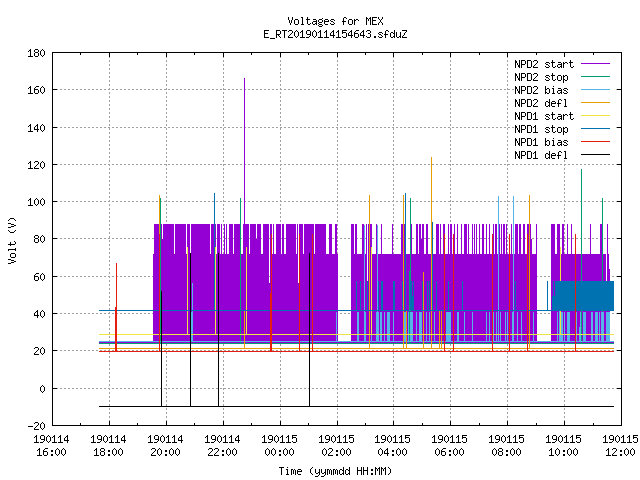Click the NPD2 defl orange legend line
The width and height of the screenshot is (640, 480).
[x=595, y=103]
